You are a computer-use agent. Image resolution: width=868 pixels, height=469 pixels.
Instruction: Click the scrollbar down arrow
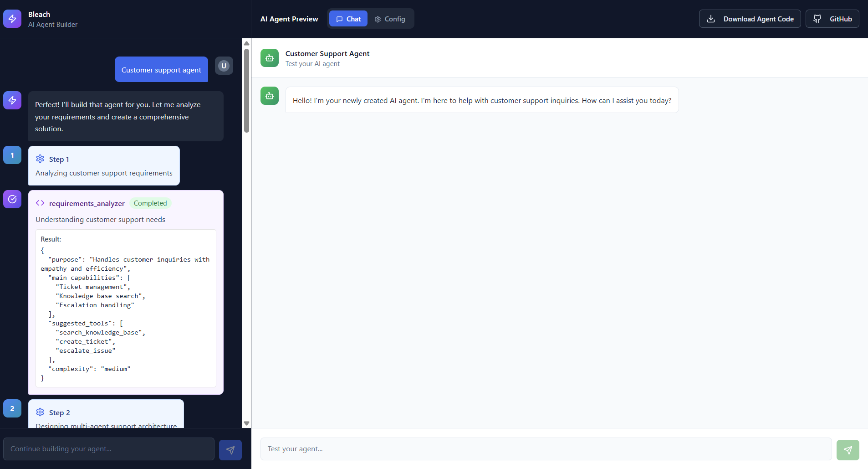pyautogui.click(x=246, y=423)
